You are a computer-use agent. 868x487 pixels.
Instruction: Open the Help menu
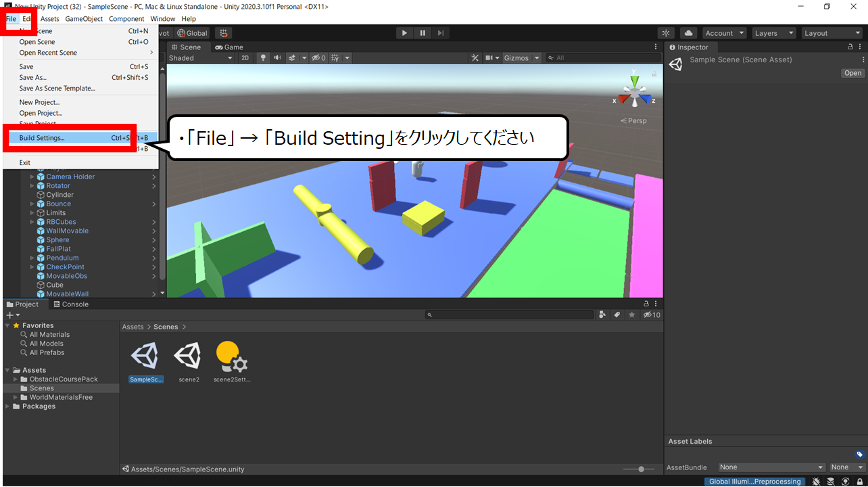(189, 19)
